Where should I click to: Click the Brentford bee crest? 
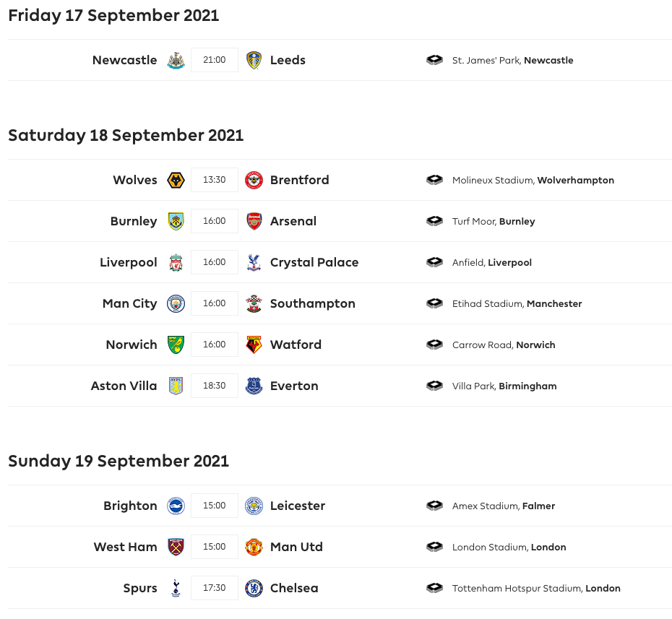coord(254,180)
